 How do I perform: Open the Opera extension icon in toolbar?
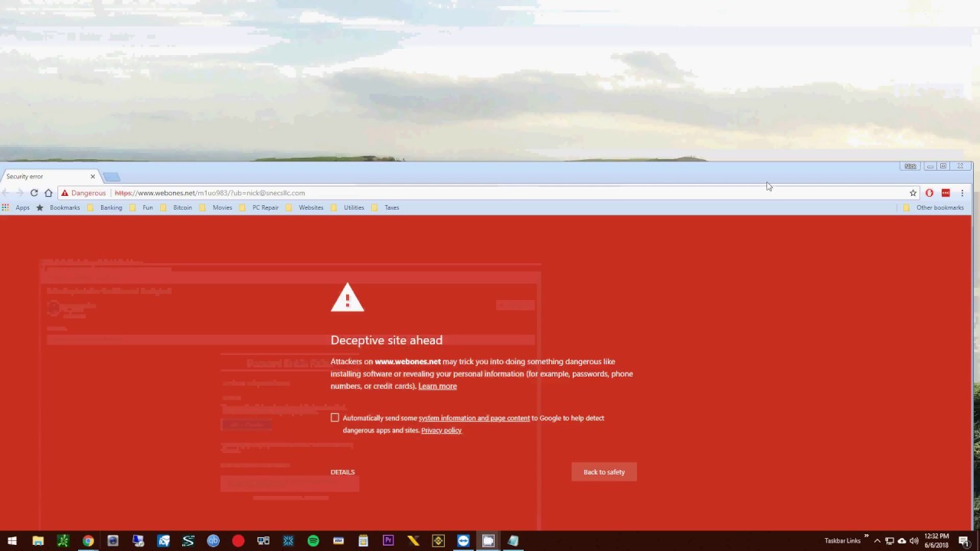(x=929, y=193)
